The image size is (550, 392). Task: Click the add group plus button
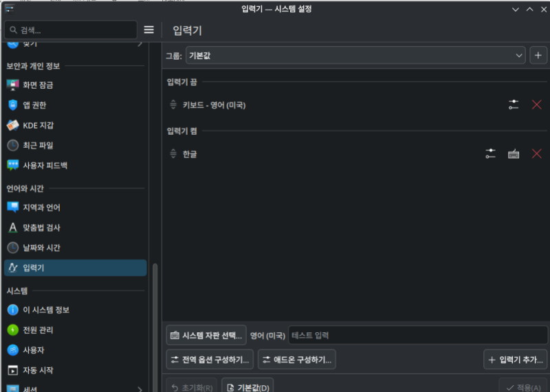[538, 55]
